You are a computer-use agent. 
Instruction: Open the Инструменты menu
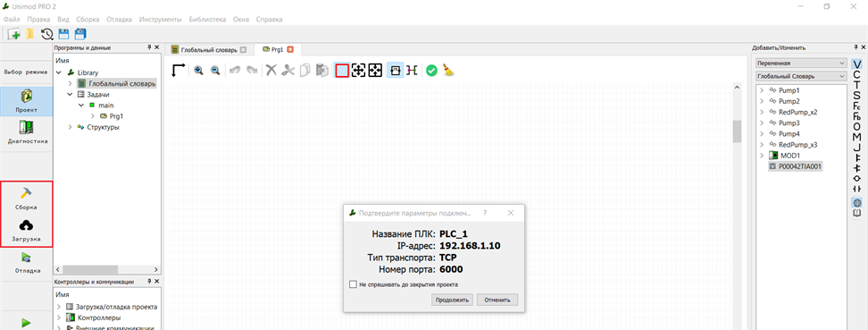161,20
